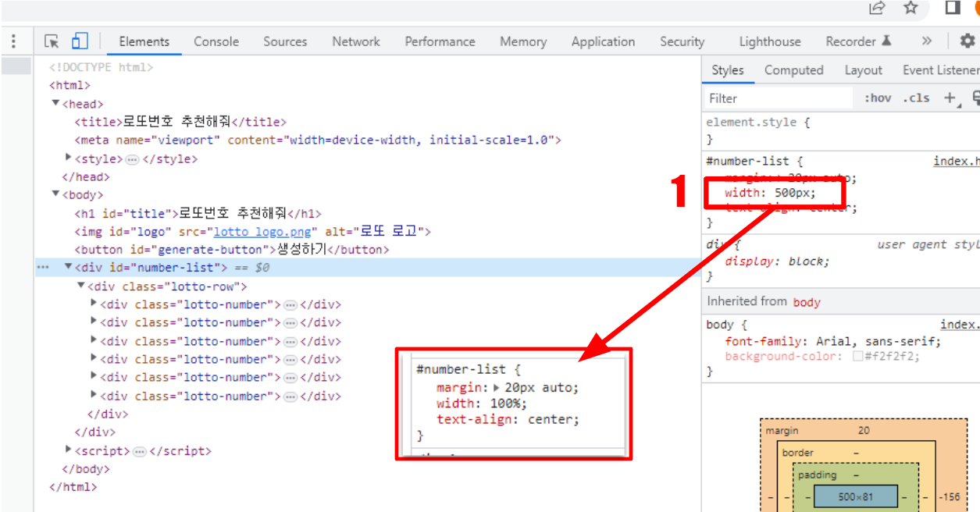This screenshot has width=980, height=512.
Task: Click the padding label in box model
Action: click(818, 475)
